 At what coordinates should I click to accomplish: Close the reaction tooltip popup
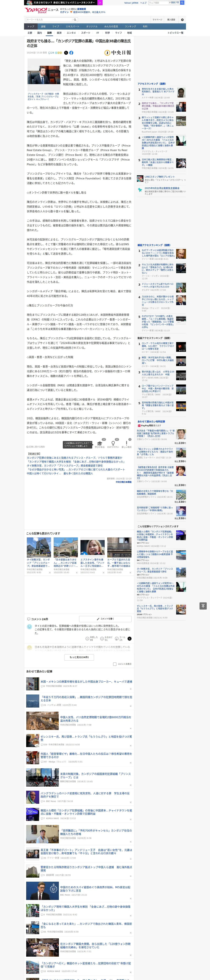coord(91,443)
